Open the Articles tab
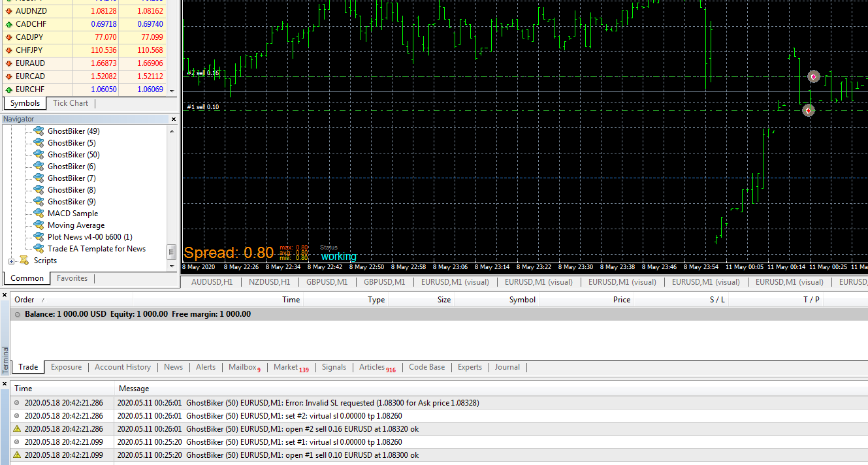Image resolution: width=868 pixels, height=465 pixels. 378,367
